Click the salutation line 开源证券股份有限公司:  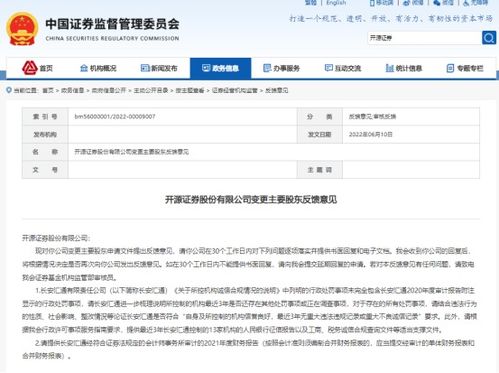(x=56, y=238)
